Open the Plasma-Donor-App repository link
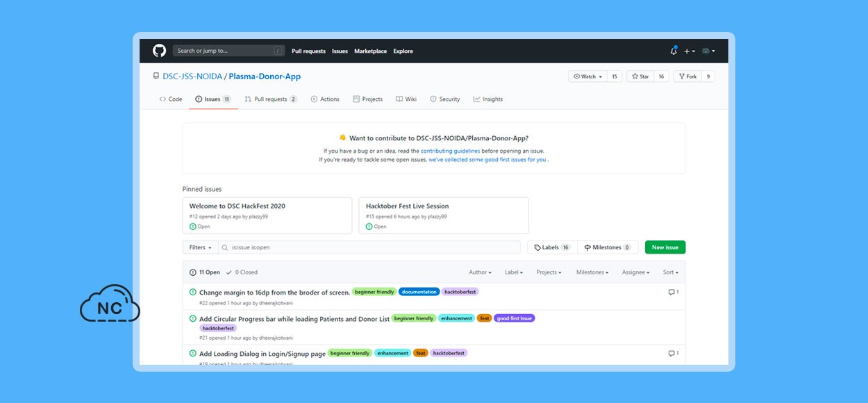This screenshot has height=403, width=868. tap(265, 76)
